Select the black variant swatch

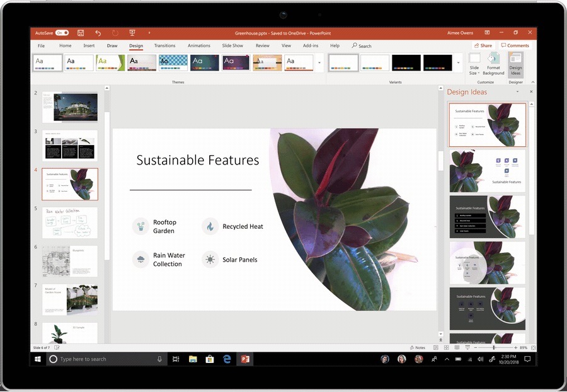click(406, 62)
